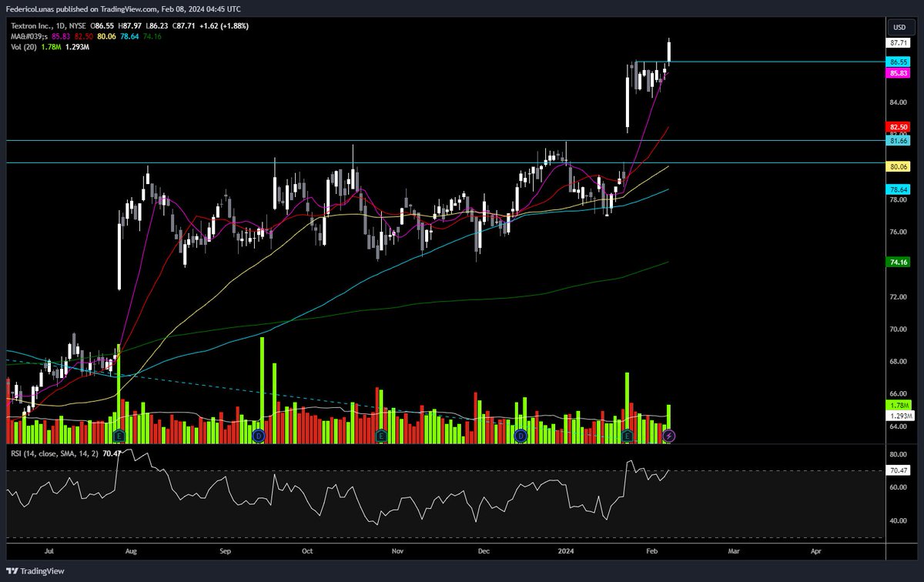Select yellow 80.06 value in MA legend
This screenshot has height=582, width=924.
(x=106, y=35)
